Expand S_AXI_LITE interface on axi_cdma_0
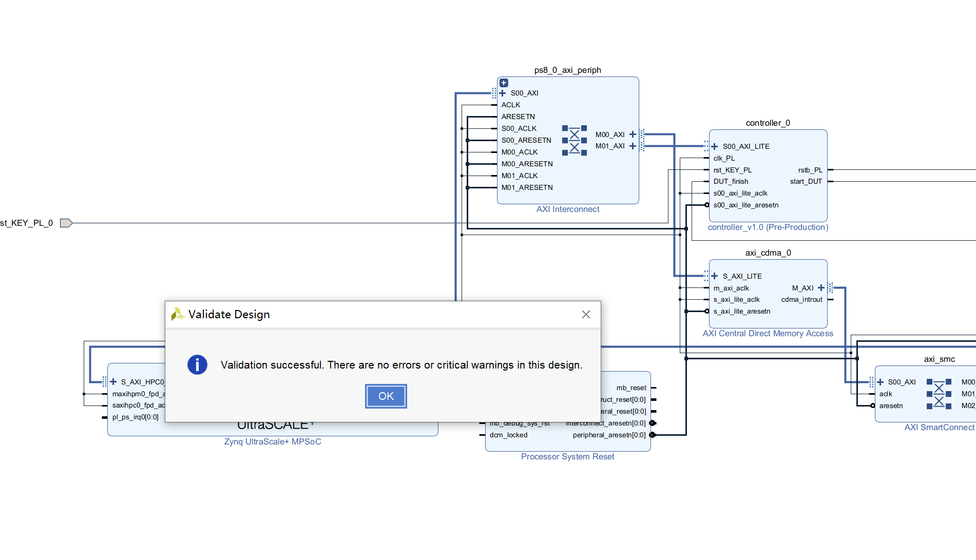 (x=714, y=276)
